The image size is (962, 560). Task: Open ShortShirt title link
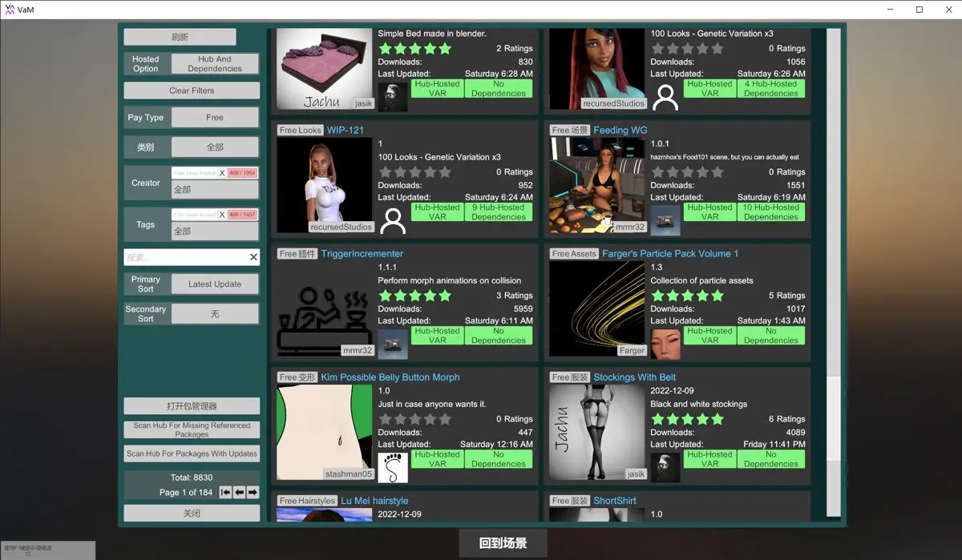(x=615, y=501)
